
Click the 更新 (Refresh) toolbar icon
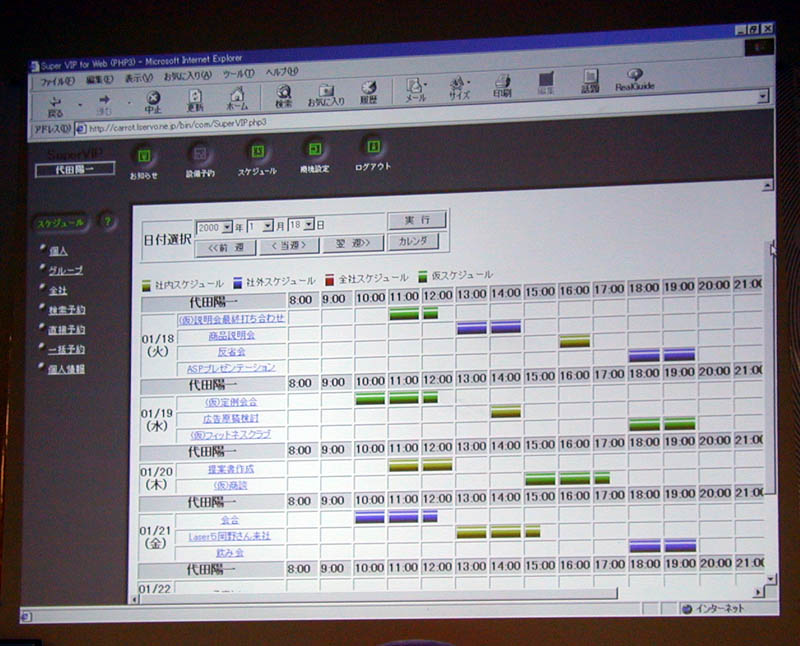tap(195, 100)
